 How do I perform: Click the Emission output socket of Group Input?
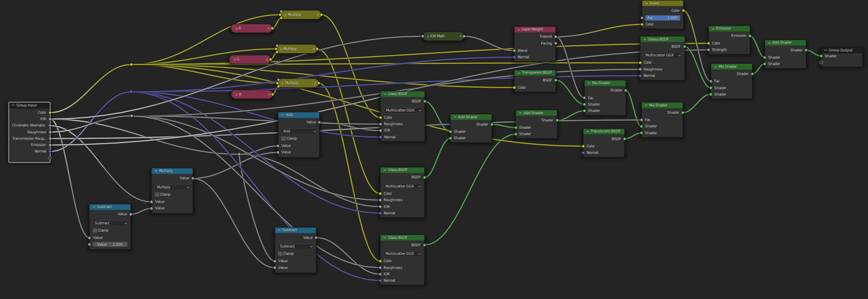coord(50,145)
